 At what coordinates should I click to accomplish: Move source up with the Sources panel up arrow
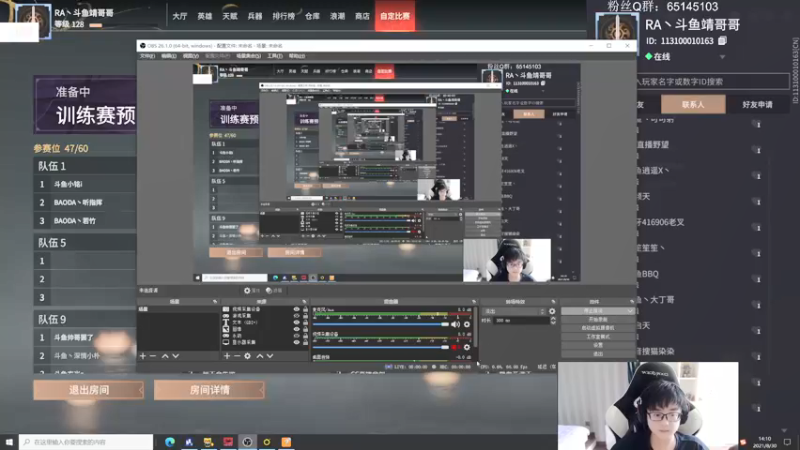(x=260, y=356)
